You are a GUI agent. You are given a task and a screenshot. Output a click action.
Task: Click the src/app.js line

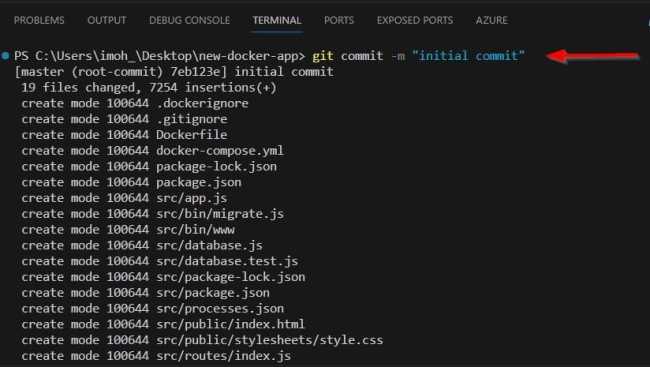click(x=124, y=198)
